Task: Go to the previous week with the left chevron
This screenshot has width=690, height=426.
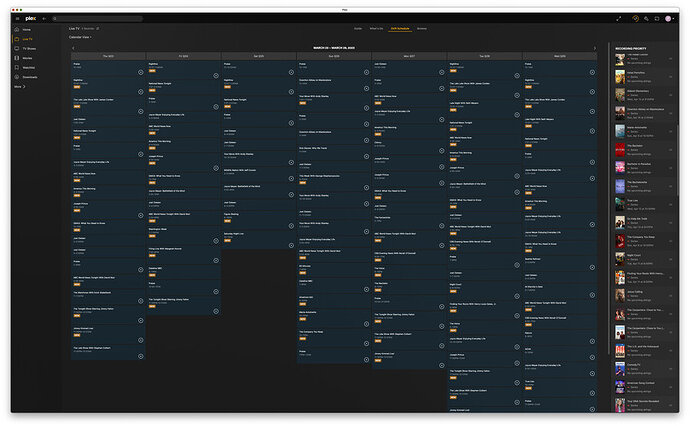Action: tap(73, 48)
